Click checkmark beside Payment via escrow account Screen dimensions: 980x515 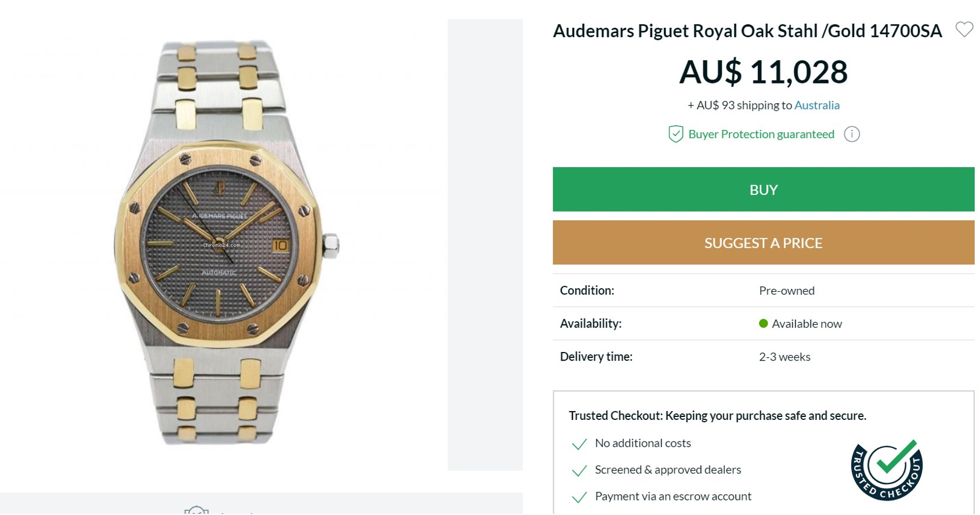pyautogui.click(x=579, y=497)
